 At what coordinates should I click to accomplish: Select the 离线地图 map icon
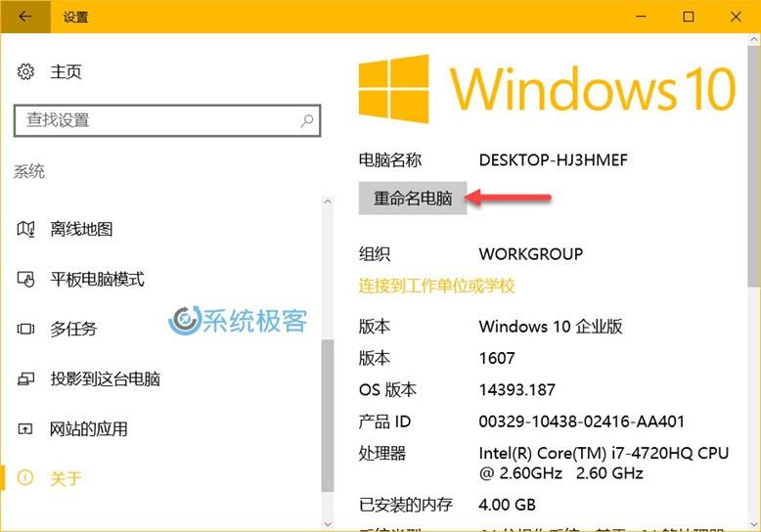tap(25, 229)
